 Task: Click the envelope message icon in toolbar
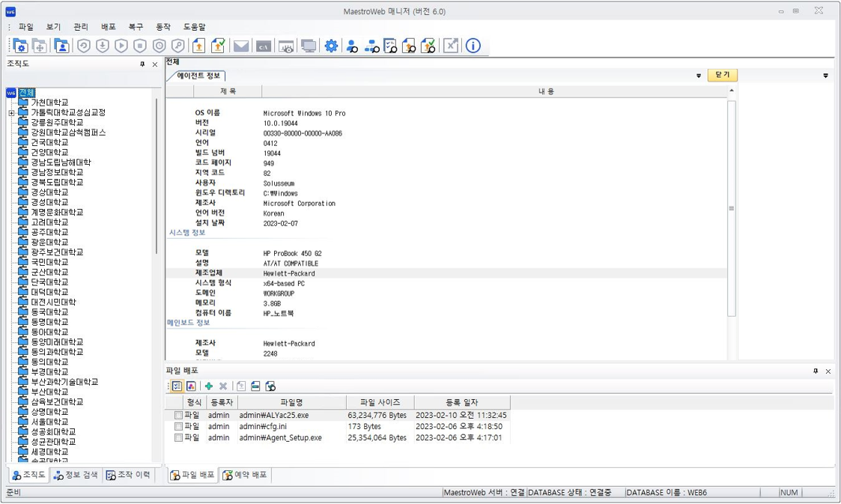point(240,46)
